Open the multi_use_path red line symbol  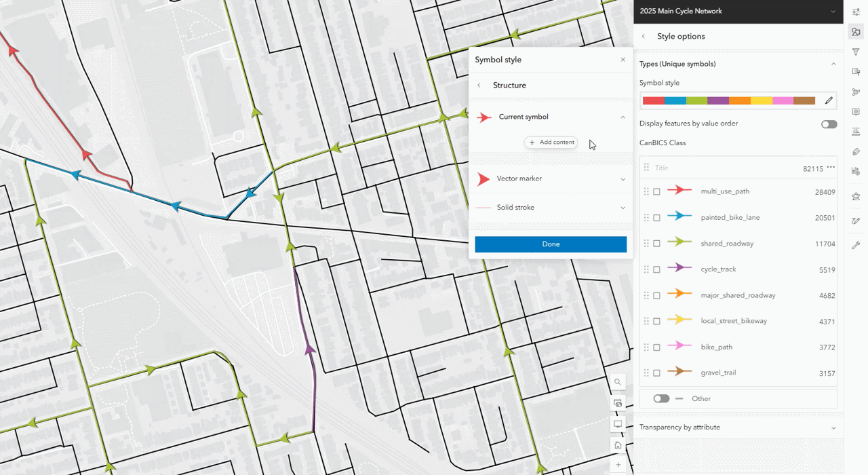click(x=679, y=191)
